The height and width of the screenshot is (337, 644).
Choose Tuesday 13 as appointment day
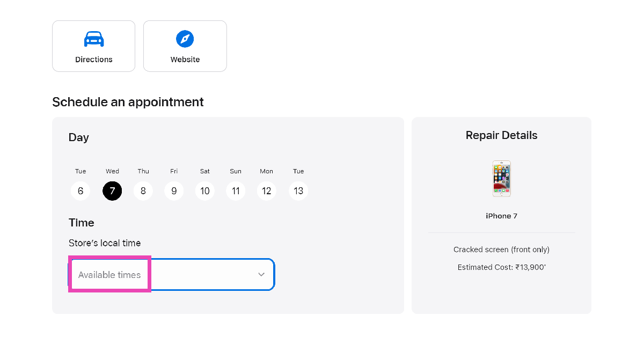(x=298, y=191)
